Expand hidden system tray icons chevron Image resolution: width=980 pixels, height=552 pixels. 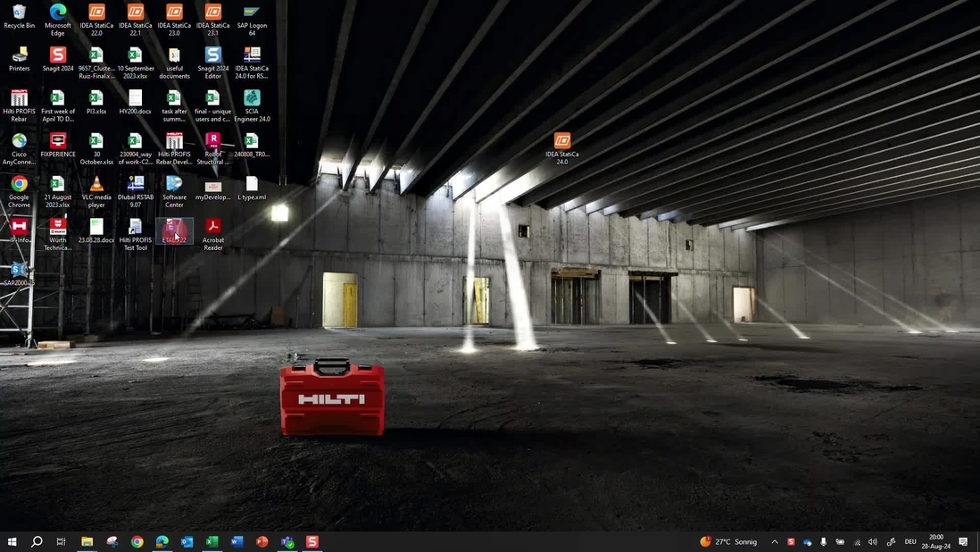[x=775, y=541]
